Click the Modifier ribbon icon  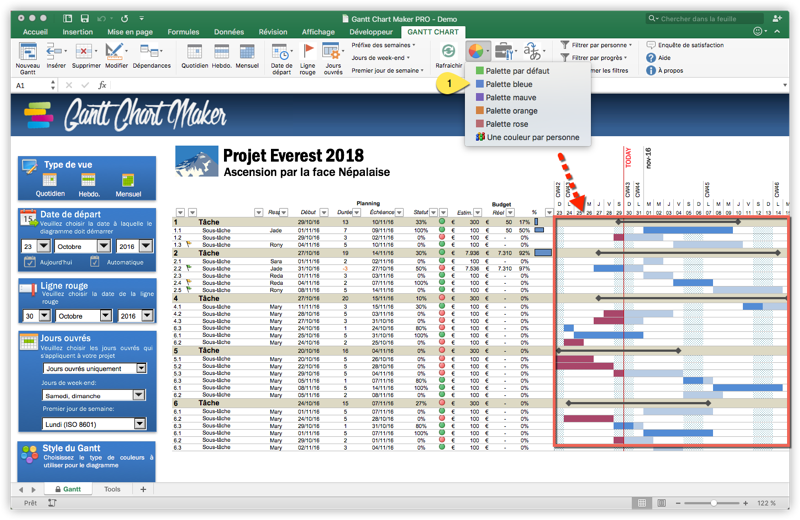click(x=116, y=52)
